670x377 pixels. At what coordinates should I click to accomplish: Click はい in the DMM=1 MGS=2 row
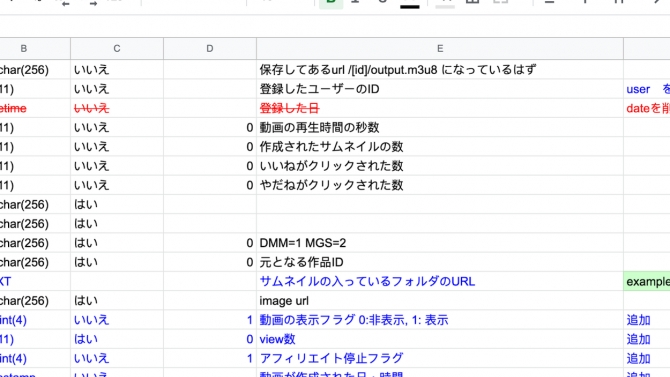[117, 243]
